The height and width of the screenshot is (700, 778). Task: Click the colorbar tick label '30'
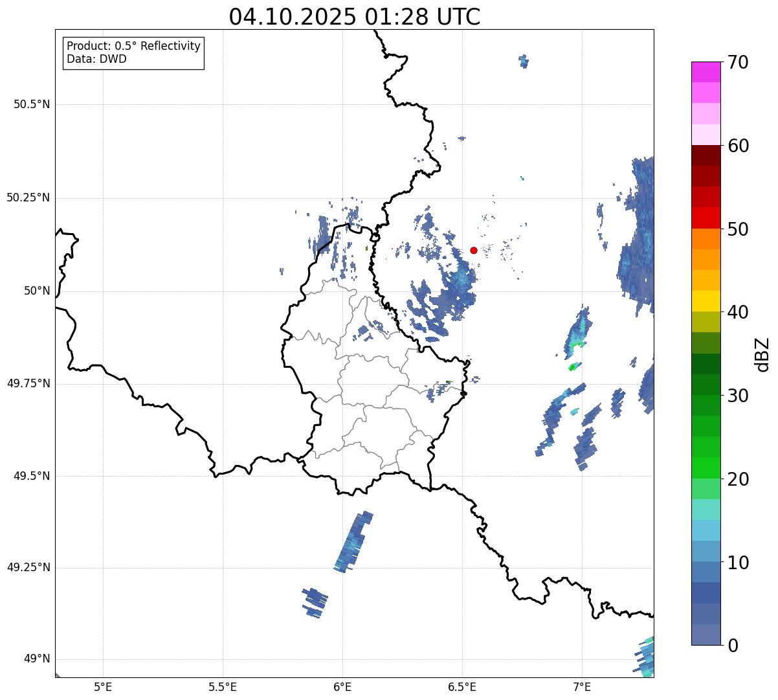click(738, 396)
